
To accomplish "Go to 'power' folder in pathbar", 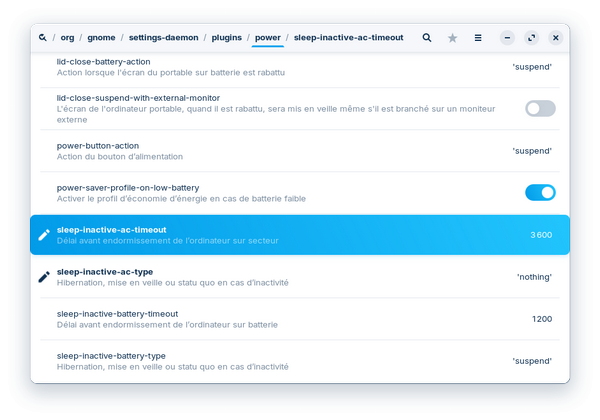I will pos(267,38).
